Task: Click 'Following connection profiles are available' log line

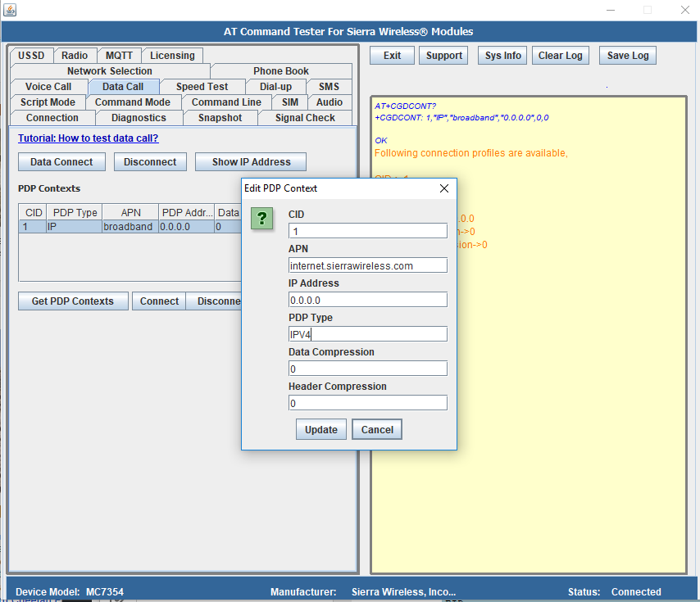Action: pyautogui.click(x=471, y=153)
